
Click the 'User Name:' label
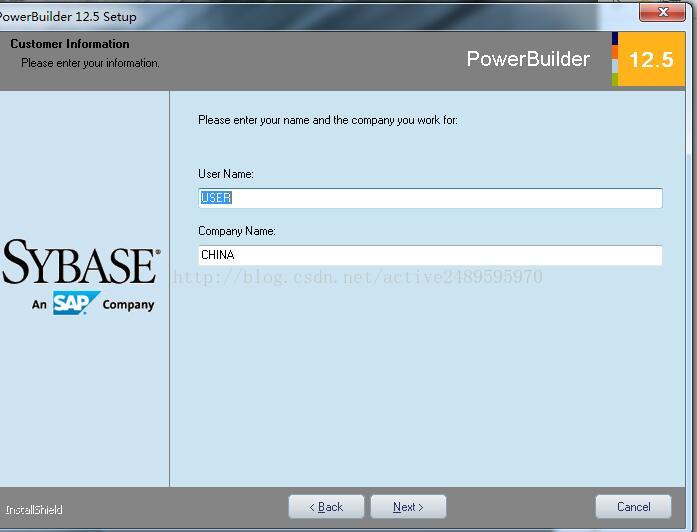pyautogui.click(x=226, y=174)
